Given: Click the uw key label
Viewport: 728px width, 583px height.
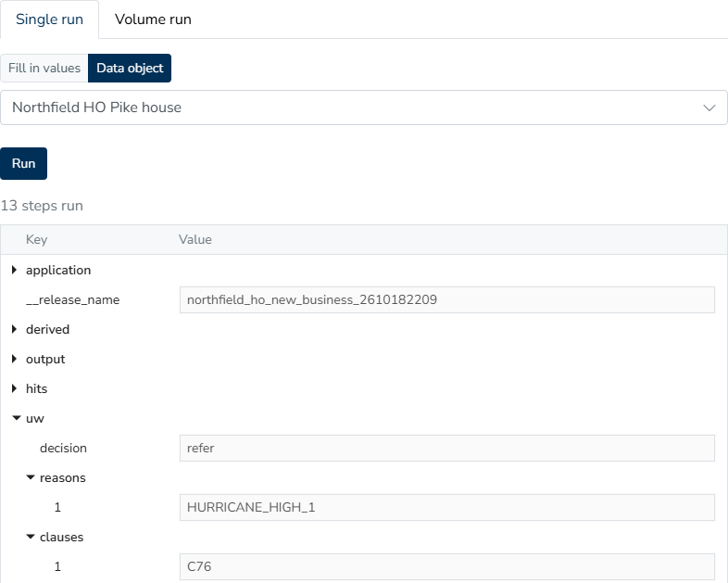Looking at the screenshot, I should click(x=35, y=419).
